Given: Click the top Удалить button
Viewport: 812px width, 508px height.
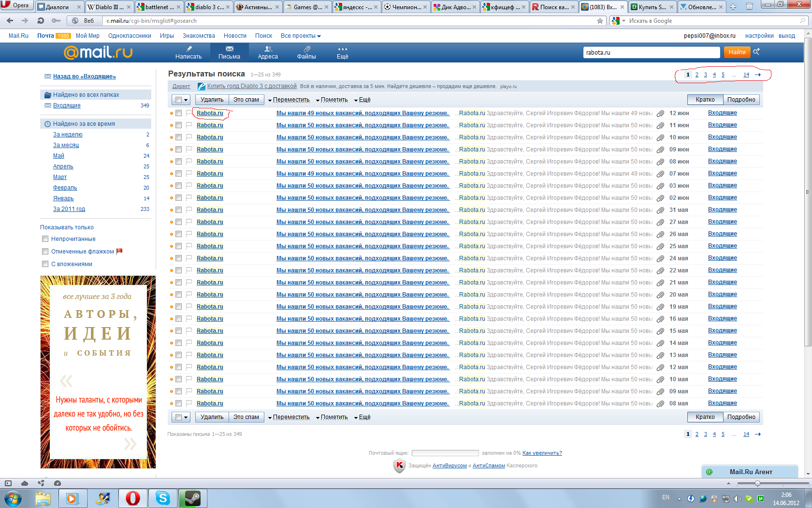Looking at the screenshot, I should pyautogui.click(x=212, y=100).
